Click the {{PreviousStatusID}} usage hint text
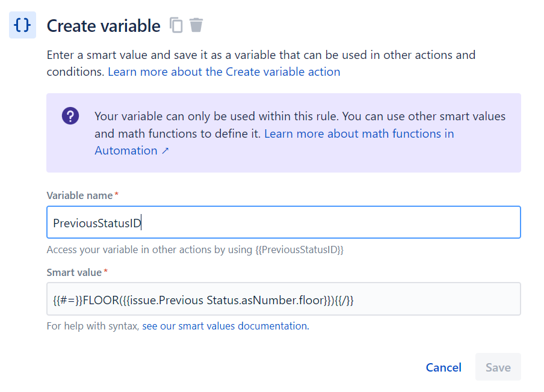The width and height of the screenshot is (544, 392). point(194,250)
